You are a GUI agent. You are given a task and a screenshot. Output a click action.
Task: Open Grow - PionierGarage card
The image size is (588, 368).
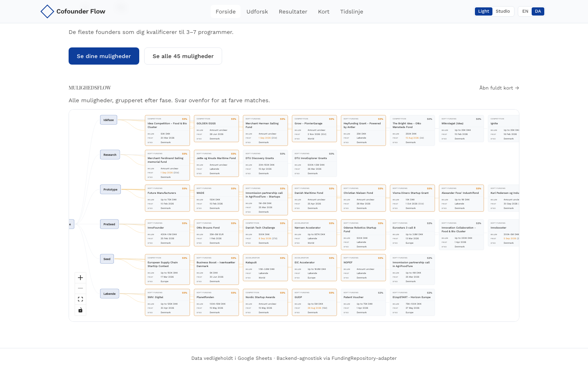314,129
